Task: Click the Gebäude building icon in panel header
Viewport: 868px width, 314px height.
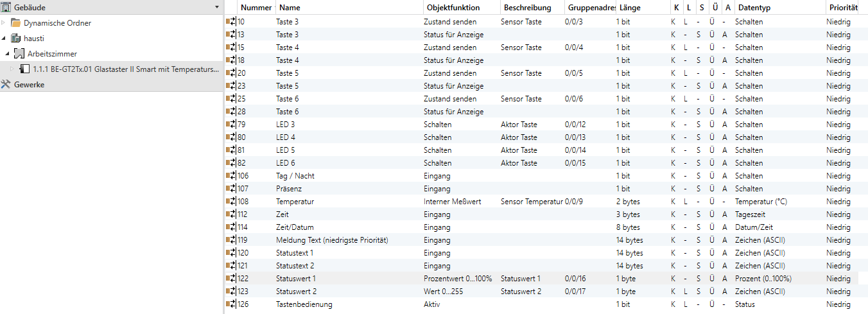Action: point(6,7)
